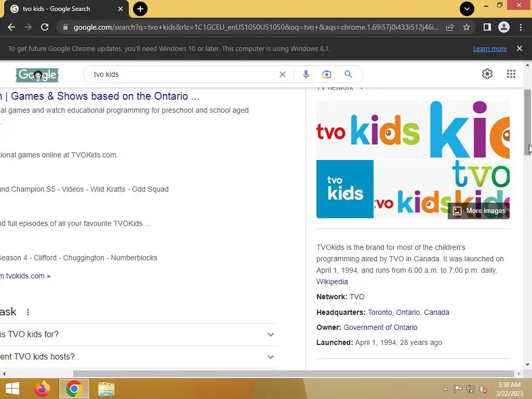Click the vertical scrollbar thumb
This screenshot has height=399, width=532.
(527, 122)
